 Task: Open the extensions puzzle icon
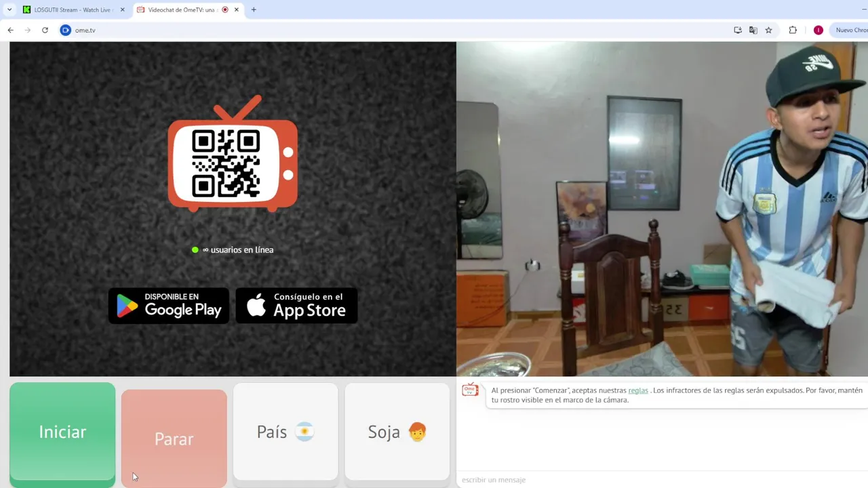[793, 30]
